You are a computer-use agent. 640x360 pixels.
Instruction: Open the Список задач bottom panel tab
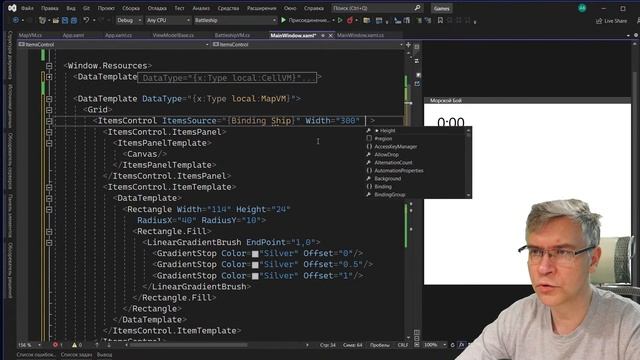point(76,355)
